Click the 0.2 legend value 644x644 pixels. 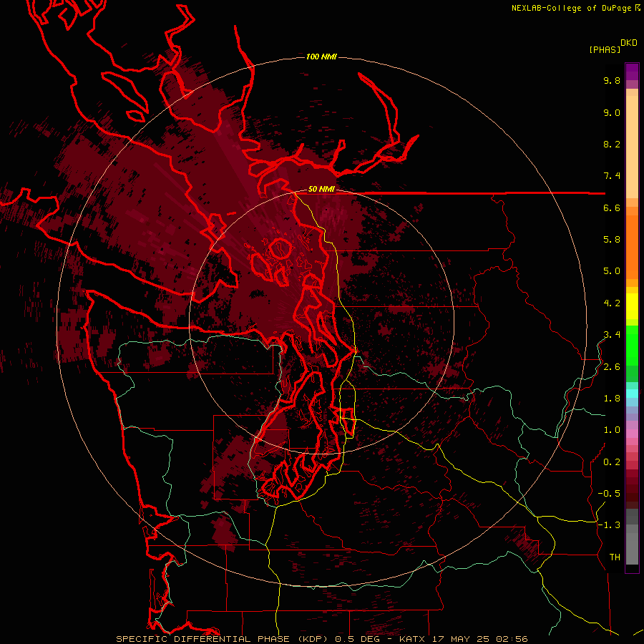[x=612, y=462]
